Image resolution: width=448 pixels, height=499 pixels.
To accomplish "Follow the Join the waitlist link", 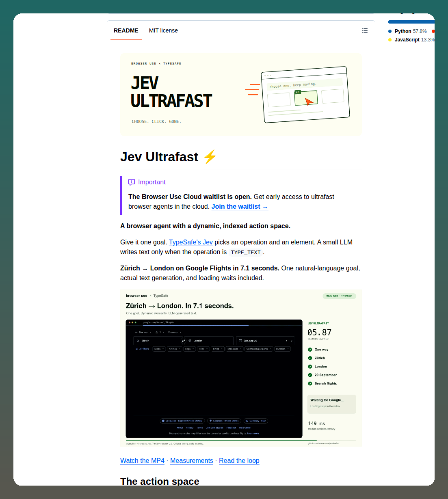I will click(240, 206).
